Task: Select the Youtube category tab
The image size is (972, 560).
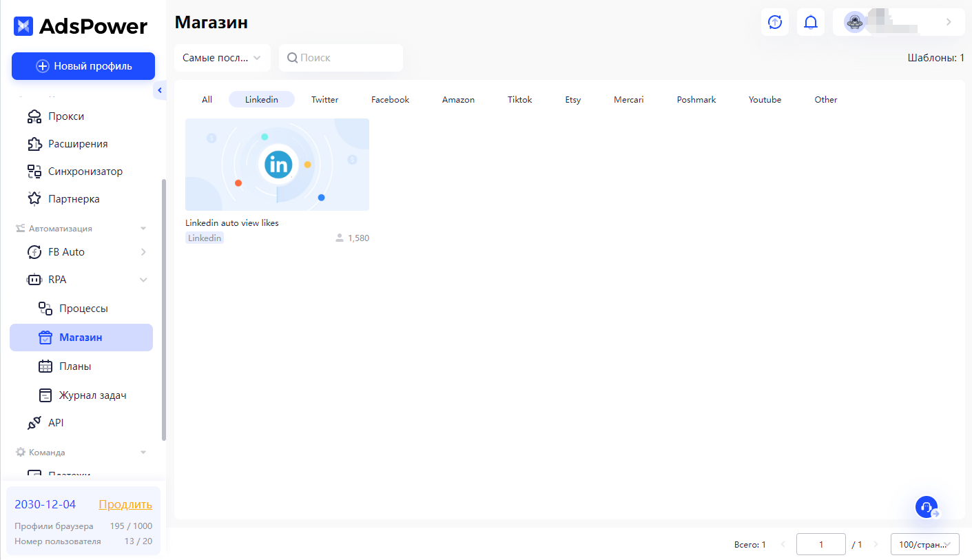Action: pos(765,100)
